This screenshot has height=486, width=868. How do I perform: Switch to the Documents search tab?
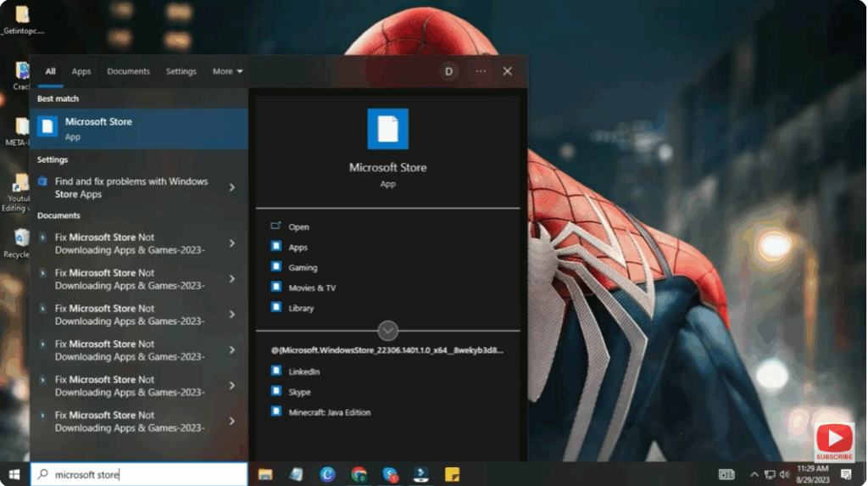129,71
